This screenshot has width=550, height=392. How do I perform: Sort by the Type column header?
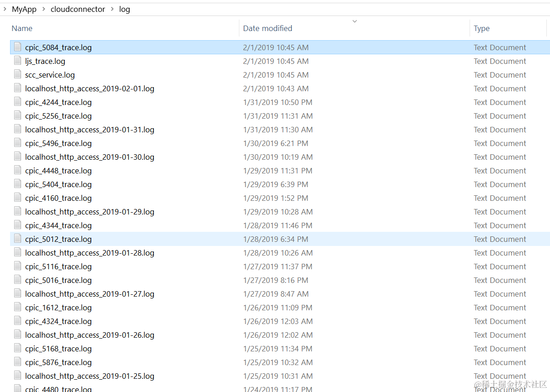481,28
